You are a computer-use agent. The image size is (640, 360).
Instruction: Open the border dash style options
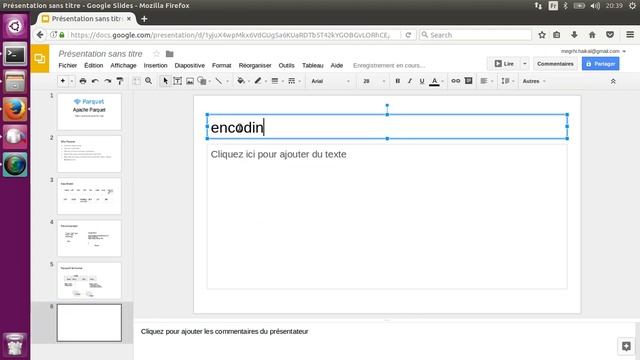pyautogui.click(x=291, y=81)
